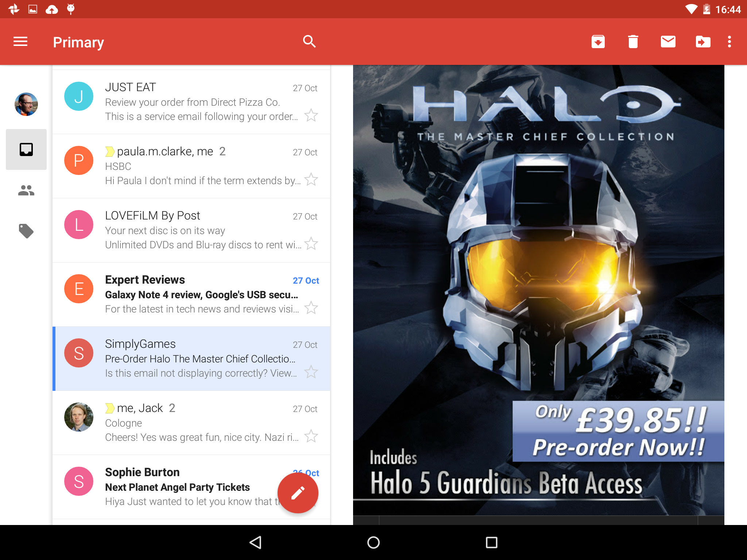Select Sophie Burton avatar circle S

[x=79, y=481]
